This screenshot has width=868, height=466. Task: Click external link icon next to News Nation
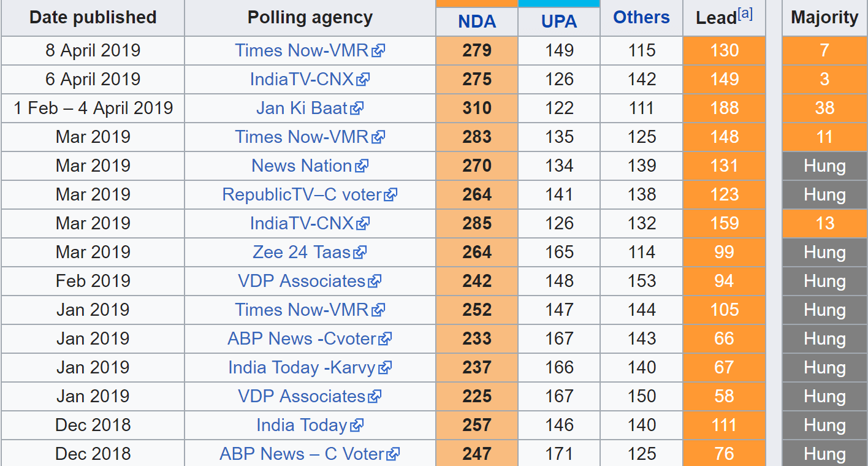pyautogui.click(x=362, y=166)
